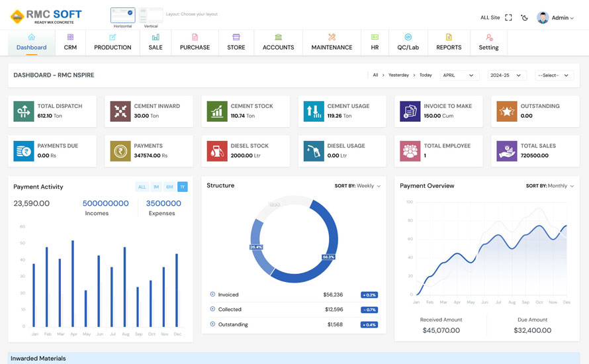Select 1Y range in Payment Activity
589x364 pixels.
[x=183, y=187]
